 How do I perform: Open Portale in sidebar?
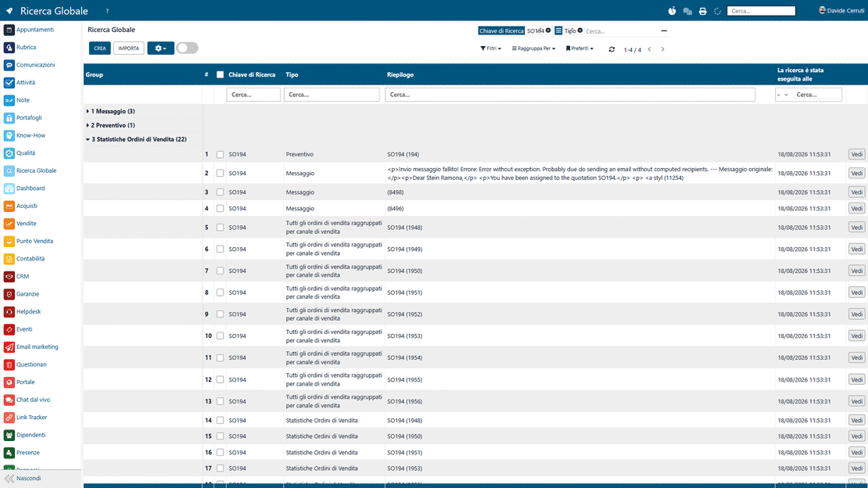click(25, 382)
